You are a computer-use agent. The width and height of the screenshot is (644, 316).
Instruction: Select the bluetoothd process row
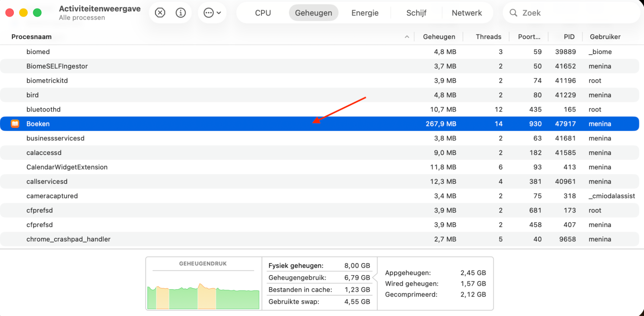click(x=129, y=109)
